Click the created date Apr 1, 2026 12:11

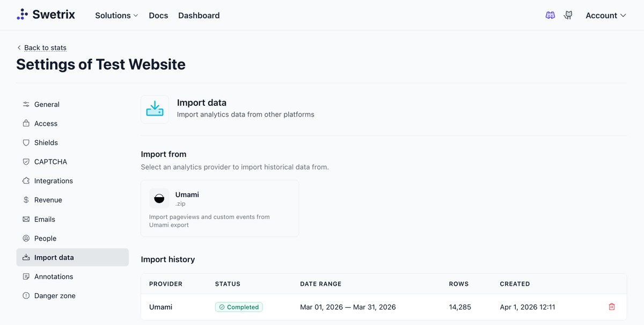tap(528, 307)
